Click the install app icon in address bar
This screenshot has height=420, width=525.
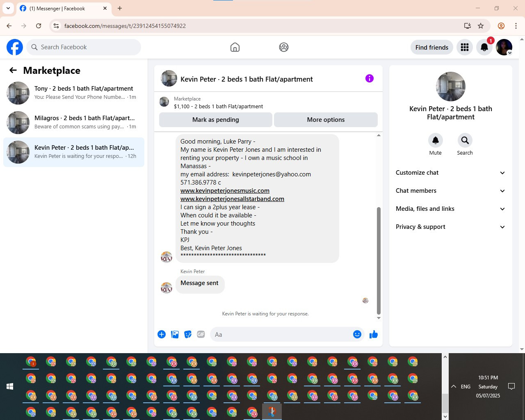467,26
